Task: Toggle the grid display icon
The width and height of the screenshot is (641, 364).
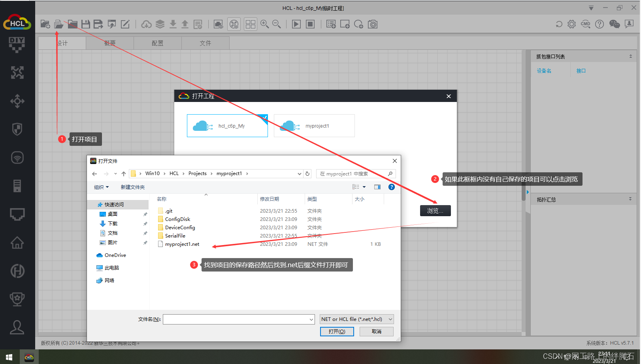Action: pos(250,24)
